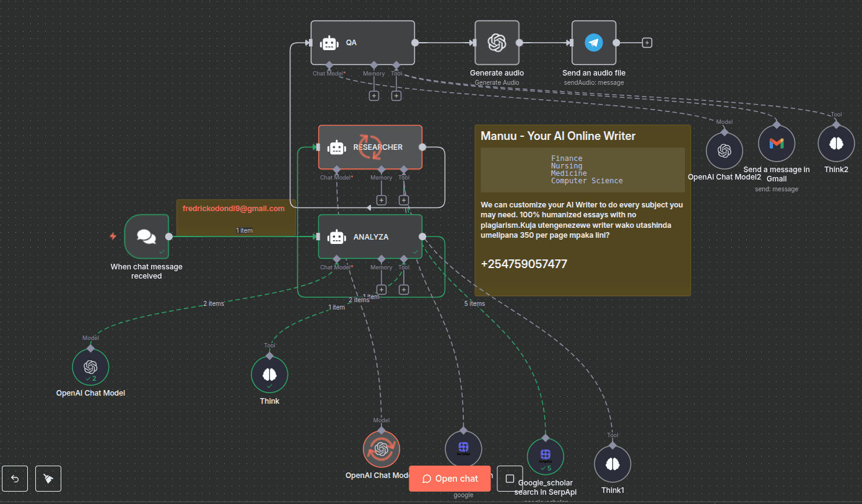Image resolution: width=862 pixels, height=504 pixels.
Task: Open the QA agent node
Action: click(x=362, y=42)
